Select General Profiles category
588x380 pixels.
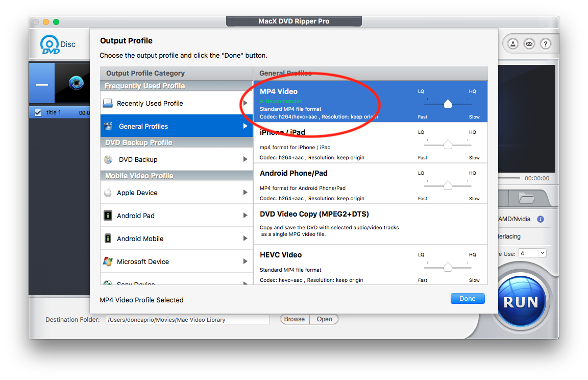coord(177,126)
